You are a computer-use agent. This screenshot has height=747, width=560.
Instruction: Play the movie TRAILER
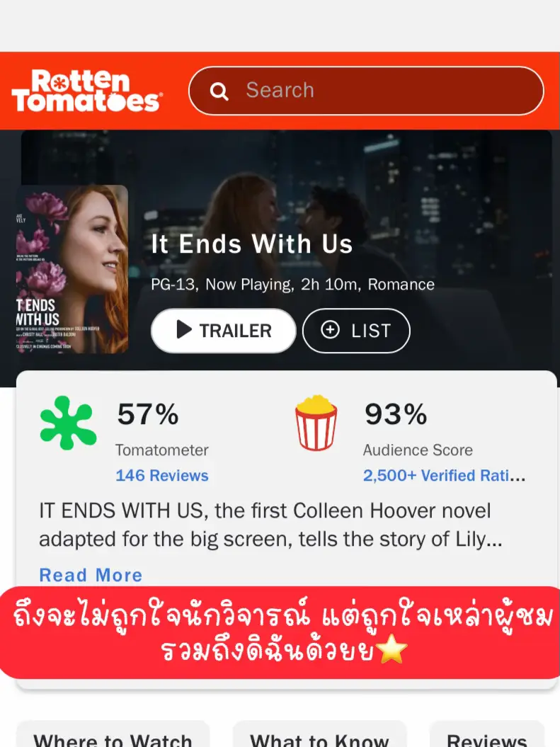(x=223, y=331)
